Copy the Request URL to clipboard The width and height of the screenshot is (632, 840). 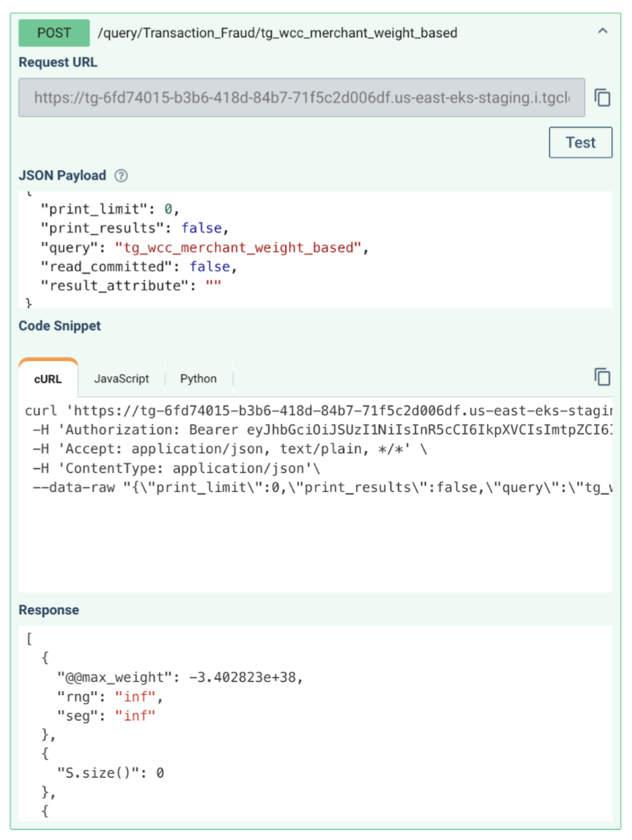click(602, 98)
